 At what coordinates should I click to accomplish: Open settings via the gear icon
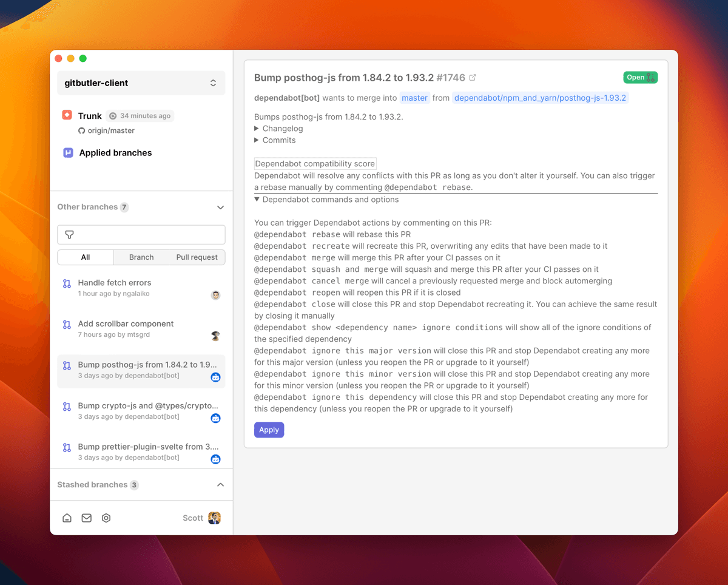pos(106,518)
